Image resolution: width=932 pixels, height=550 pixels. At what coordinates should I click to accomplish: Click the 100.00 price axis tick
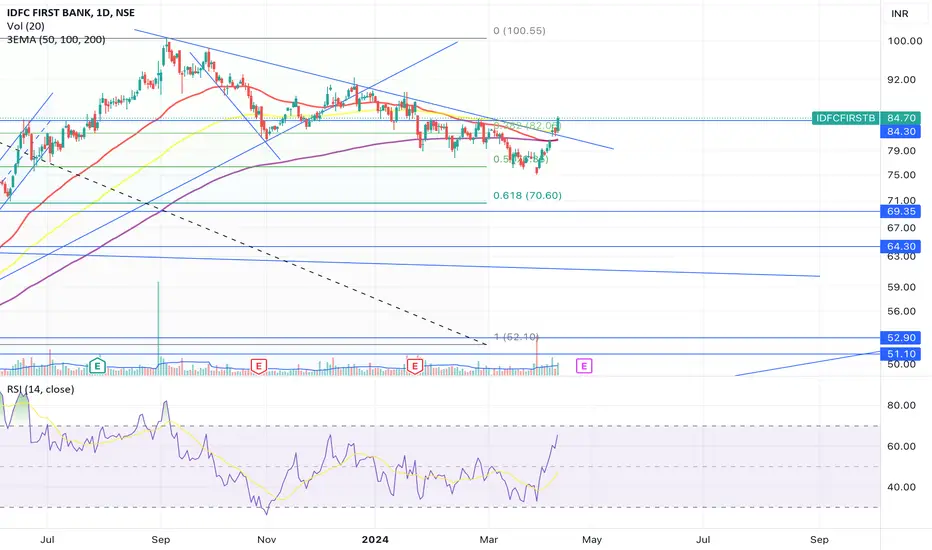coord(904,41)
